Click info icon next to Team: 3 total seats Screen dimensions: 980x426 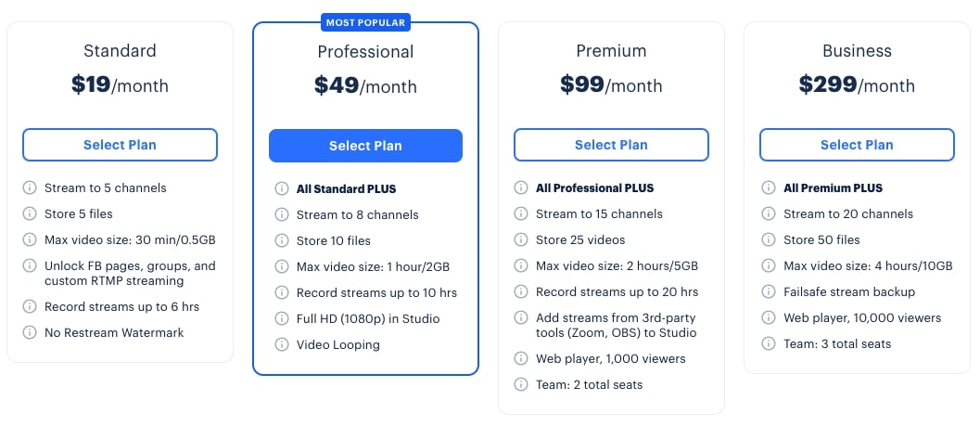pyautogui.click(x=769, y=344)
